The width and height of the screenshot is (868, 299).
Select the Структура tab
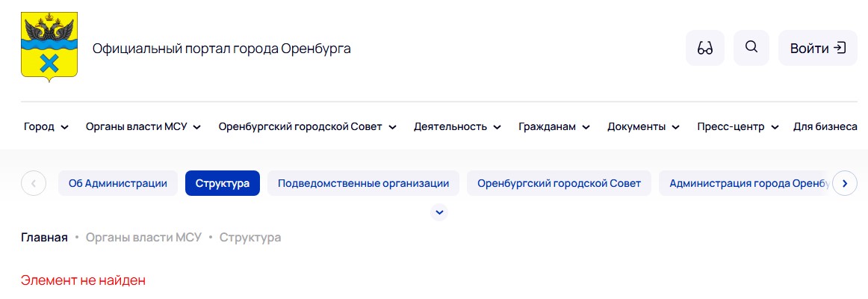click(223, 183)
